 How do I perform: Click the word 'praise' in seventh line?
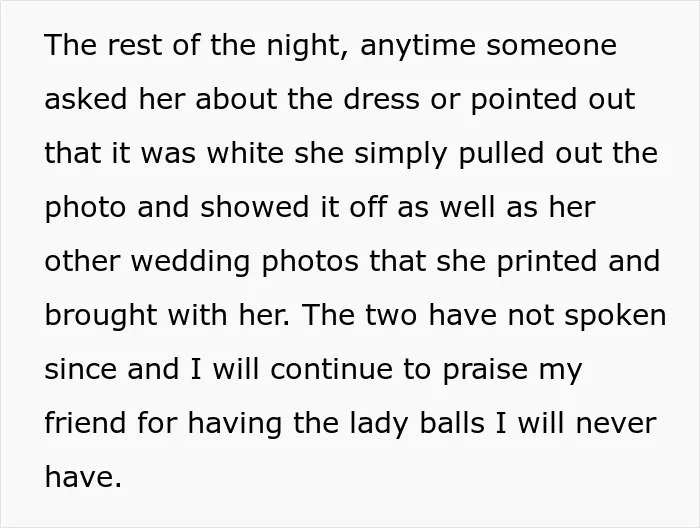(485, 371)
